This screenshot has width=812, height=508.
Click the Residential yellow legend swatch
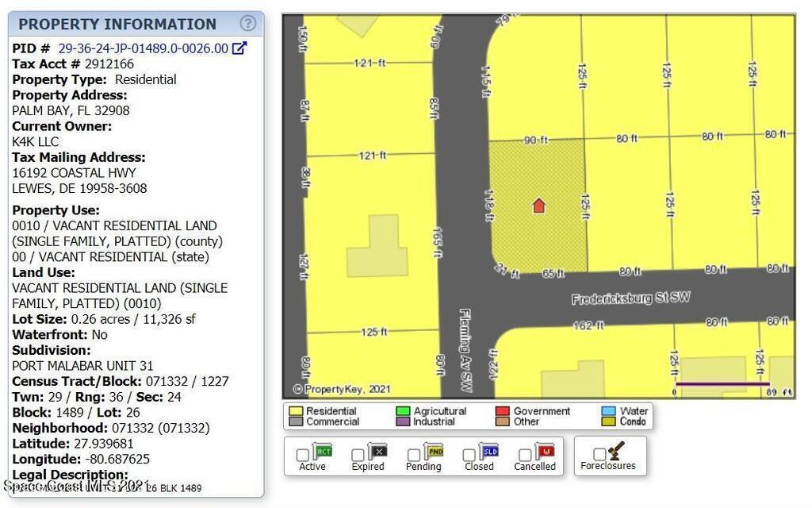(296, 411)
